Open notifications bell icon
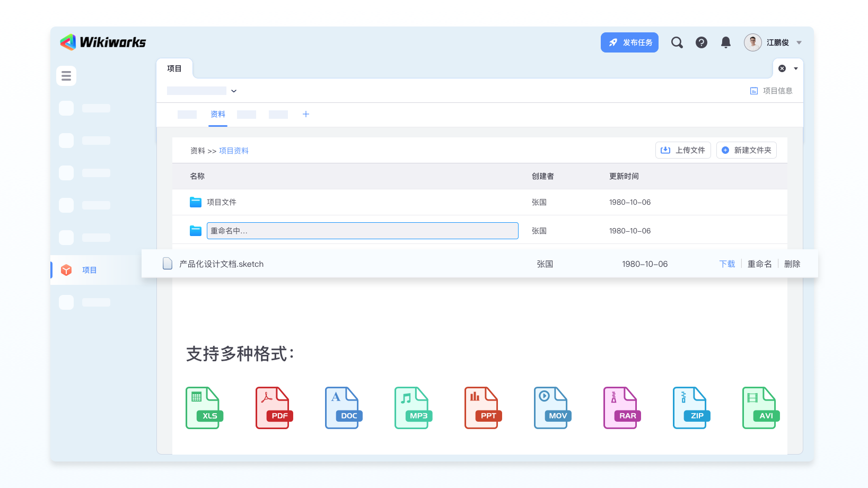This screenshot has width=868, height=488. [725, 42]
